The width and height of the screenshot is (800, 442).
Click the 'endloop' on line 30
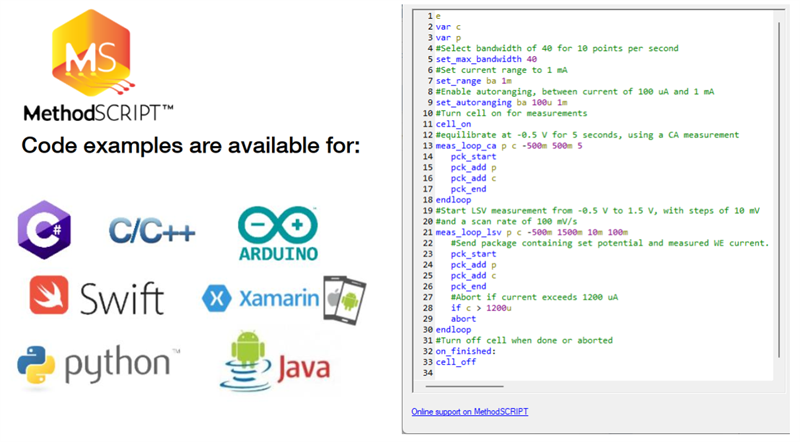click(x=453, y=330)
